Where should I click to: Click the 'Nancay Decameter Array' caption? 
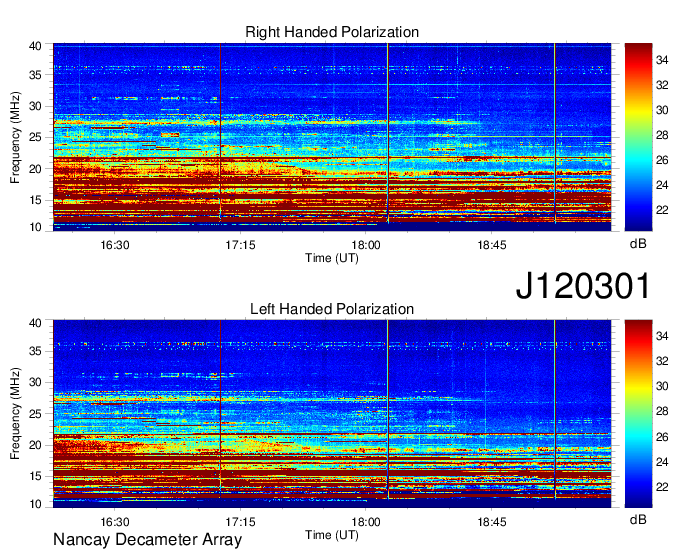(x=147, y=539)
